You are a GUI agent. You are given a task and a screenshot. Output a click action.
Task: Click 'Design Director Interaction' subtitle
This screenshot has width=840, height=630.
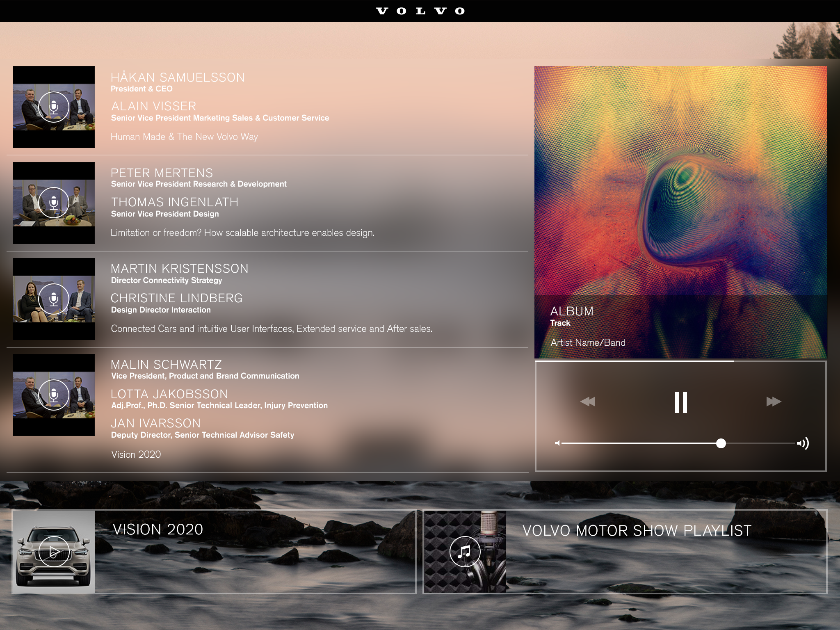pyautogui.click(x=161, y=310)
